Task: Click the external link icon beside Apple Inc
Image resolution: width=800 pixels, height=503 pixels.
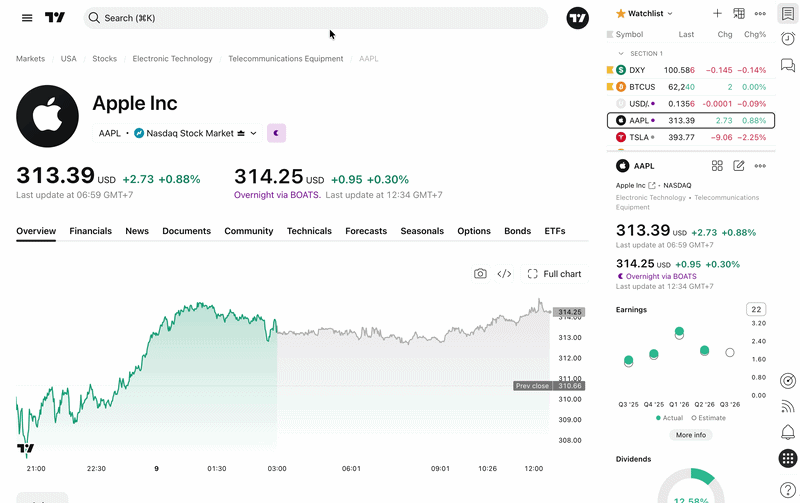Action: click(652, 186)
